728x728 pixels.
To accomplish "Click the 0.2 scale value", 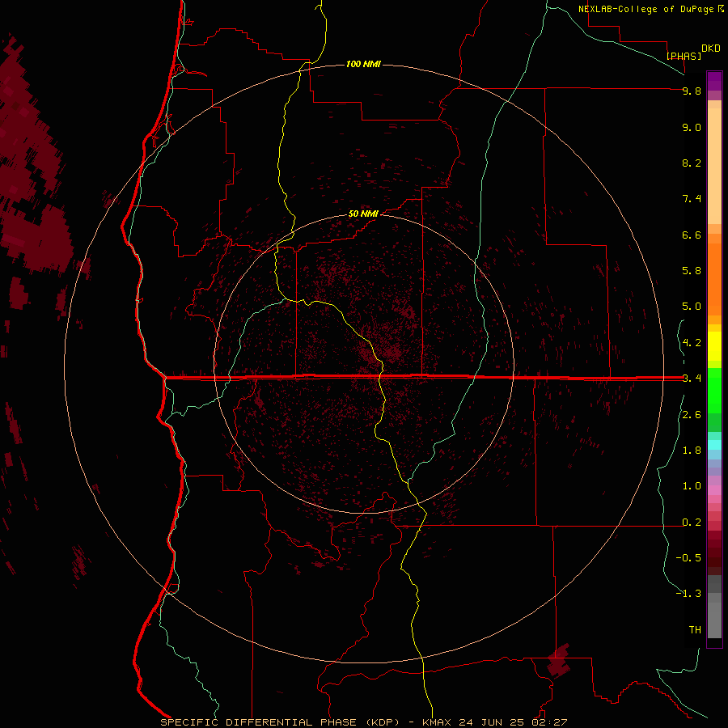I will pyautogui.click(x=692, y=523).
